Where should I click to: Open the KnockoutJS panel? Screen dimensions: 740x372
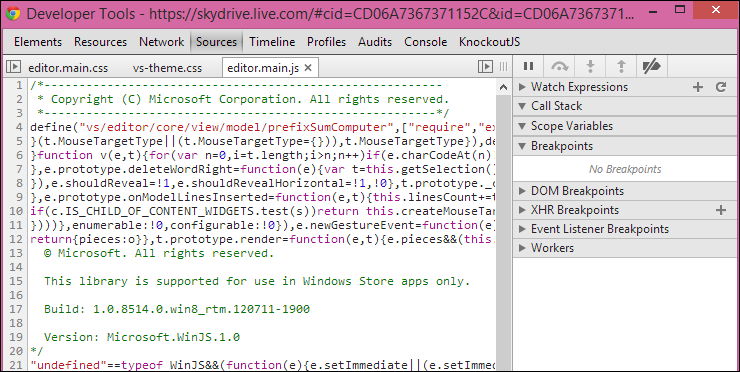coord(489,42)
